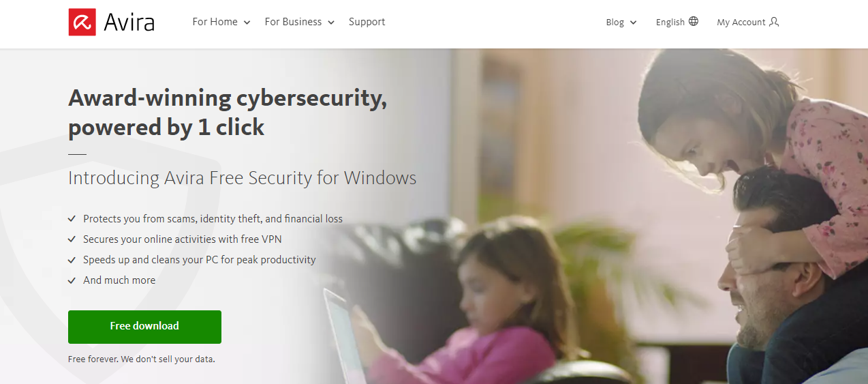Click the My Account person icon
Image resolution: width=868 pixels, height=384 pixels.
pyautogui.click(x=774, y=22)
